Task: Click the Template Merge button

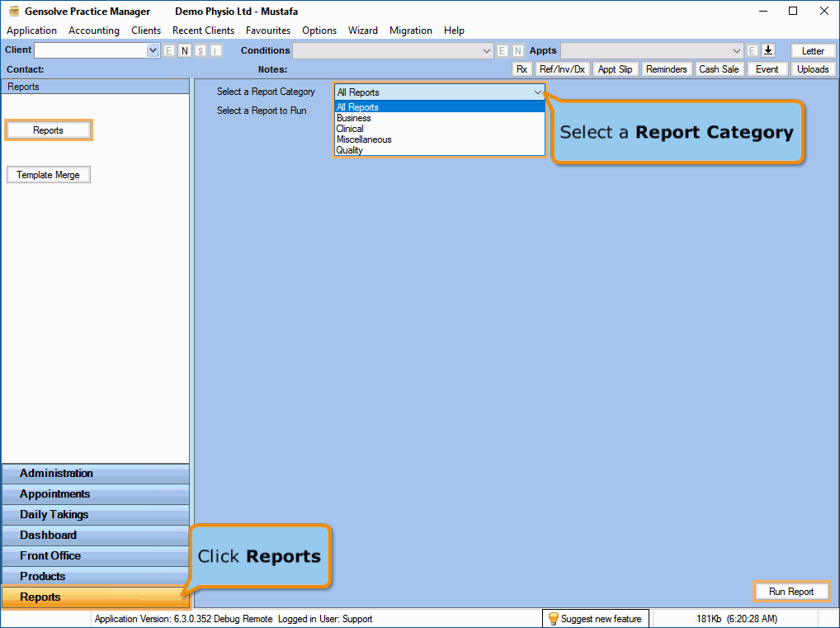Action: (x=48, y=175)
